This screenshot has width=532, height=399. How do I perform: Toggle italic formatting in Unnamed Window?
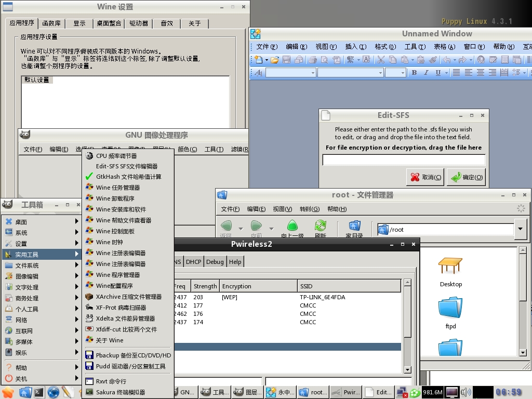[426, 72]
